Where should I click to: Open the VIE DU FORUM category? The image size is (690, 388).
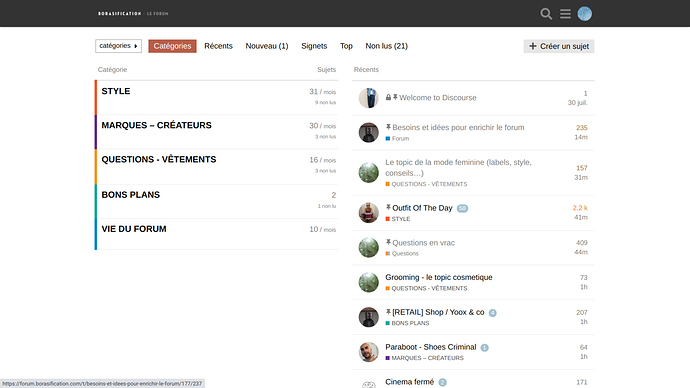(x=134, y=229)
